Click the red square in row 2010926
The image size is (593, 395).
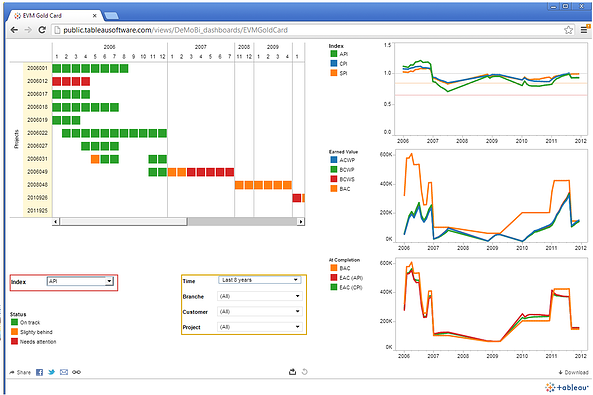point(297,198)
